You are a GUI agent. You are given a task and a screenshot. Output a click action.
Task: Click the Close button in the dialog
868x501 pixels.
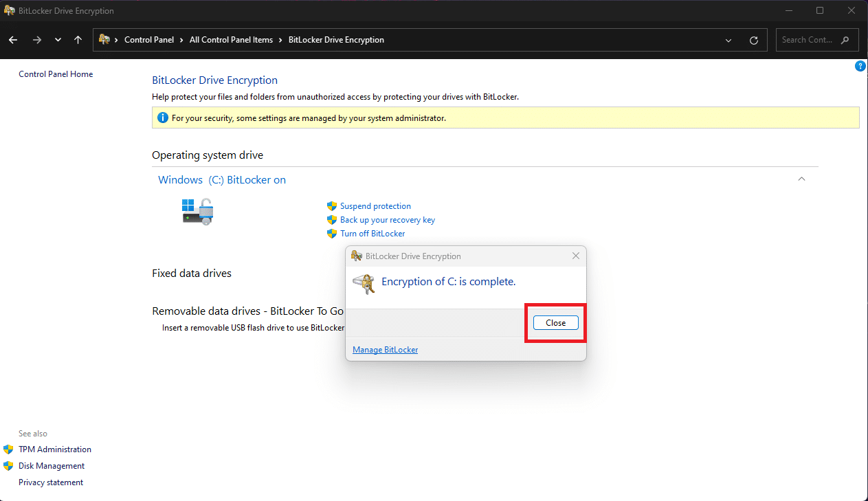click(x=555, y=322)
